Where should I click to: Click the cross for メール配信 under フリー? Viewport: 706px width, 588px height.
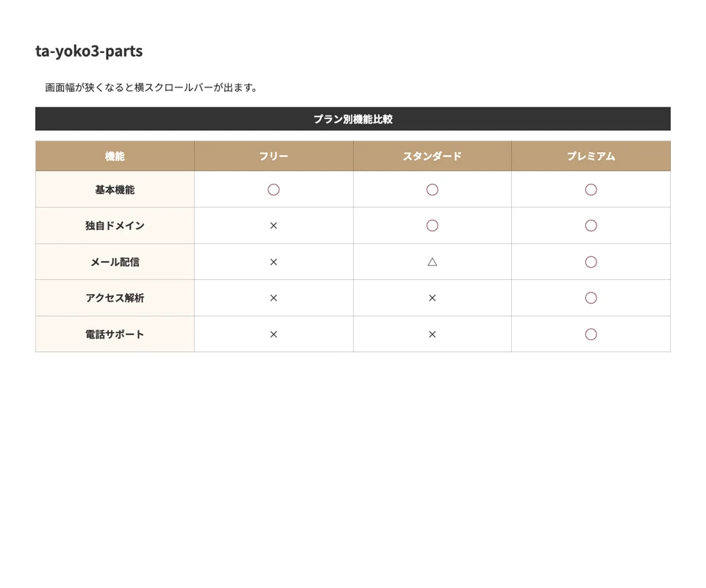[x=274, y=262]
